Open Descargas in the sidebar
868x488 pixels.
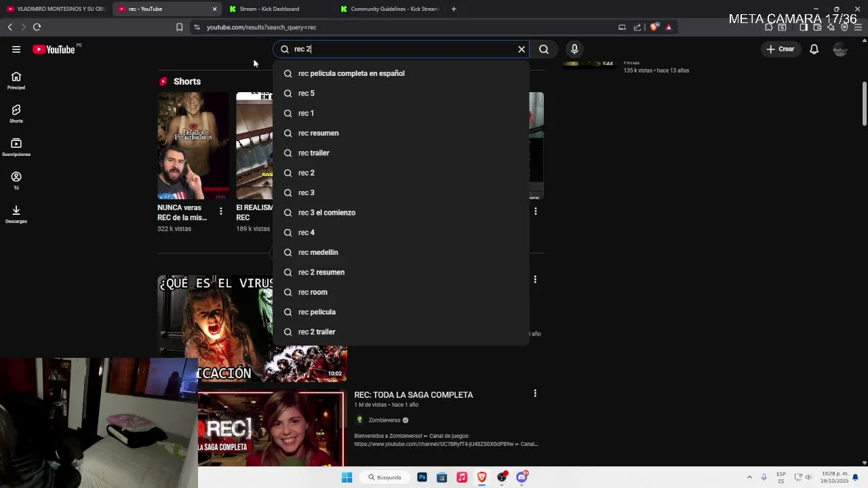16,214
